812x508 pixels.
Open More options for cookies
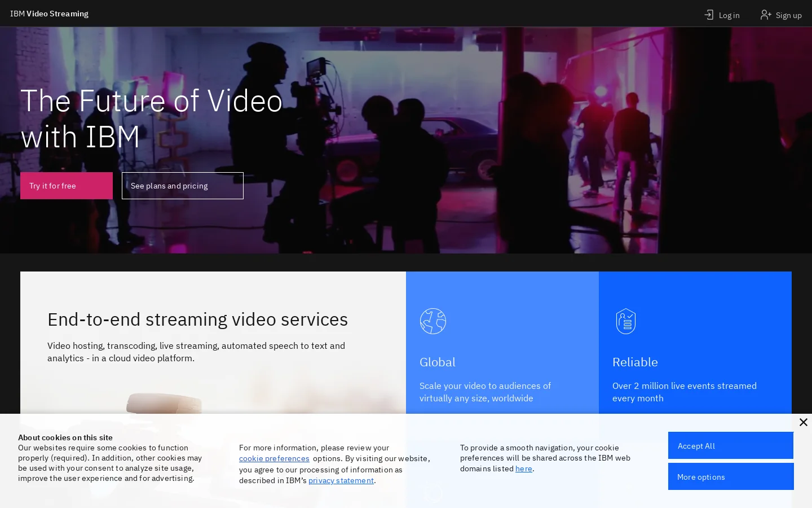[x=731, y=476]
